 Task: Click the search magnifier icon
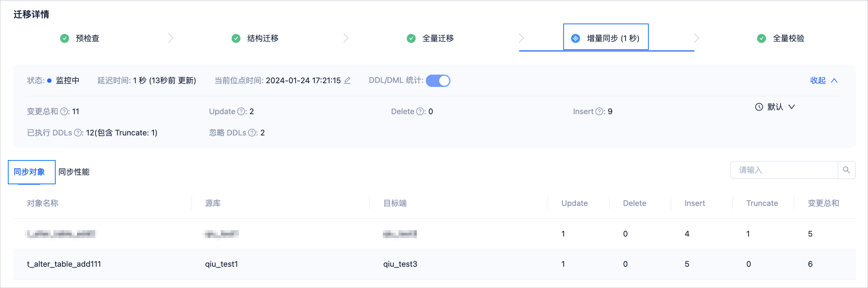point(846,170)
